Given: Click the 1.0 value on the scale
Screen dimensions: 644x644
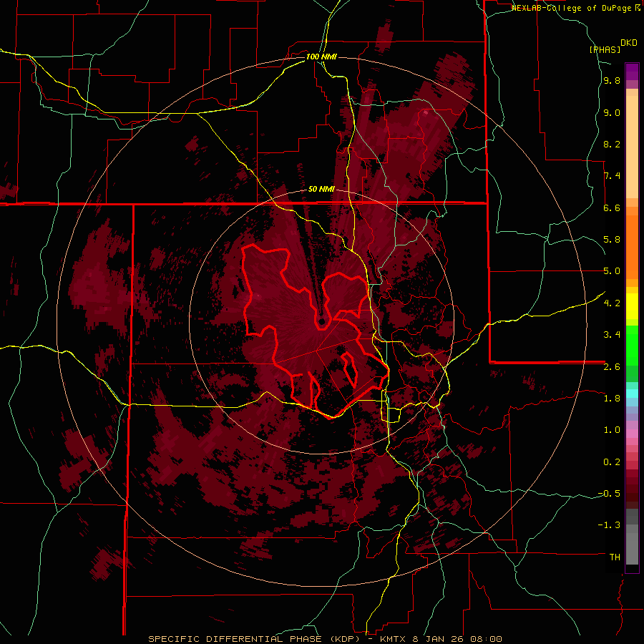Looking at the screenshot, I should [x=612, y=430].
